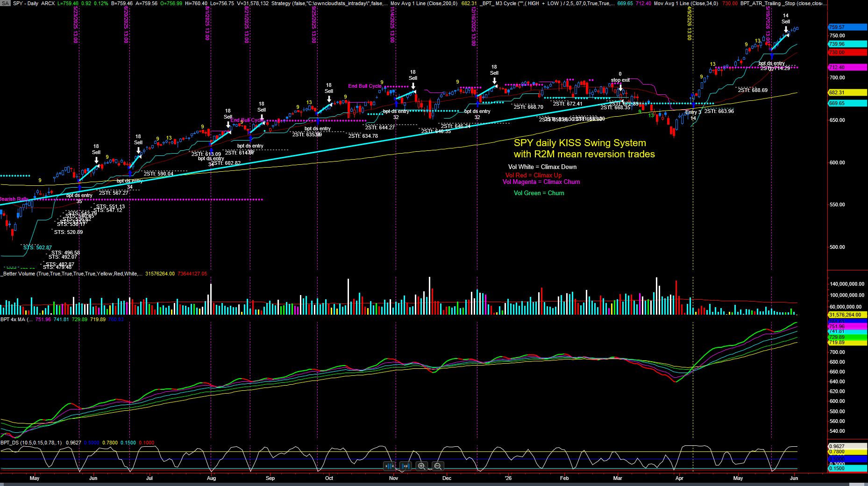
Task: Select the red 730.00 price axis label
Action: tap(847, 52)
